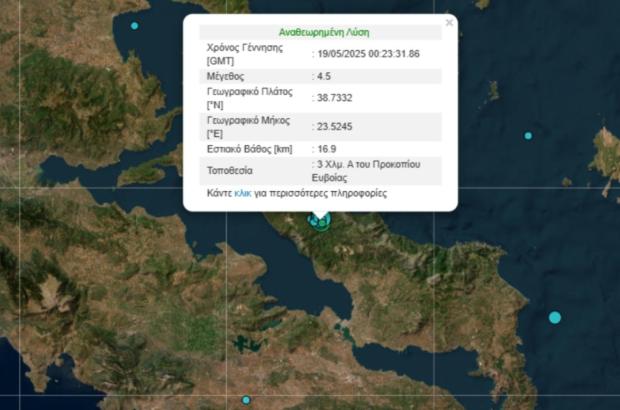Close the earthquake info popup

[449, 22]
